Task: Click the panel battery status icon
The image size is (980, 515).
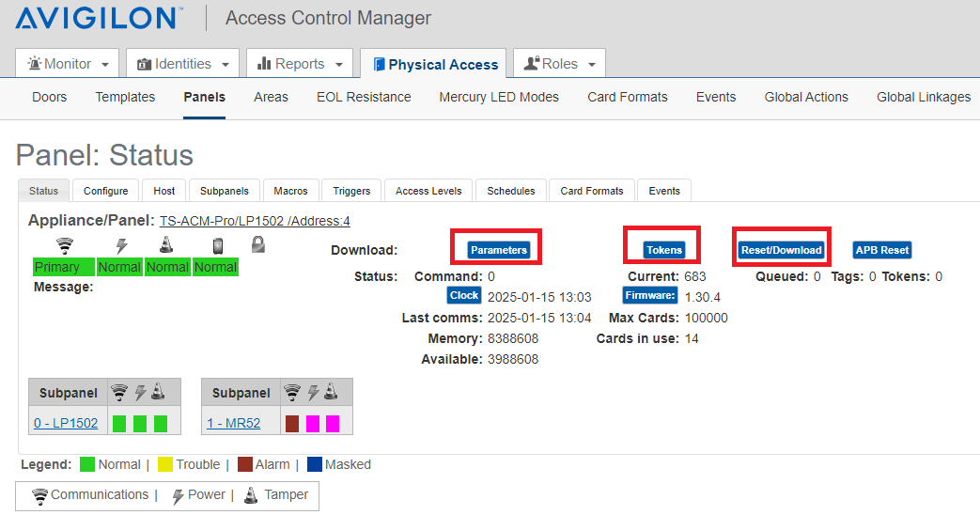Action: point(217,246)
